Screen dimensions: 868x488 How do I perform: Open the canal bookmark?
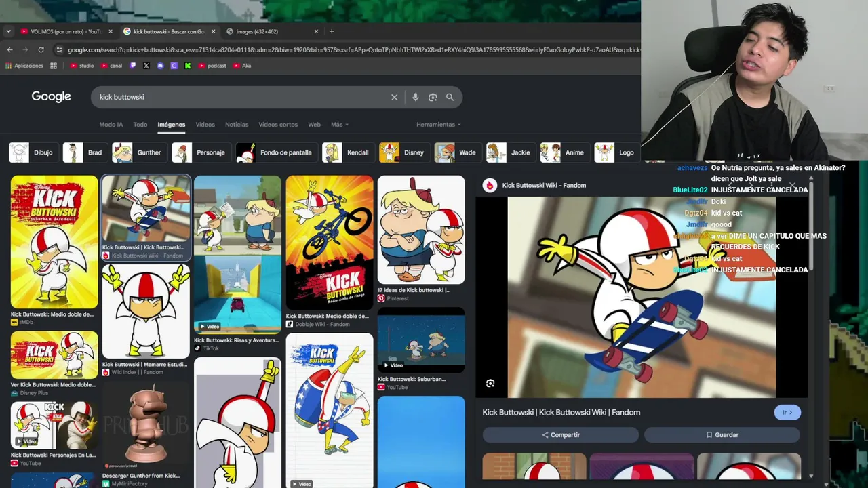pyautogui.click(x=112, y=66)
